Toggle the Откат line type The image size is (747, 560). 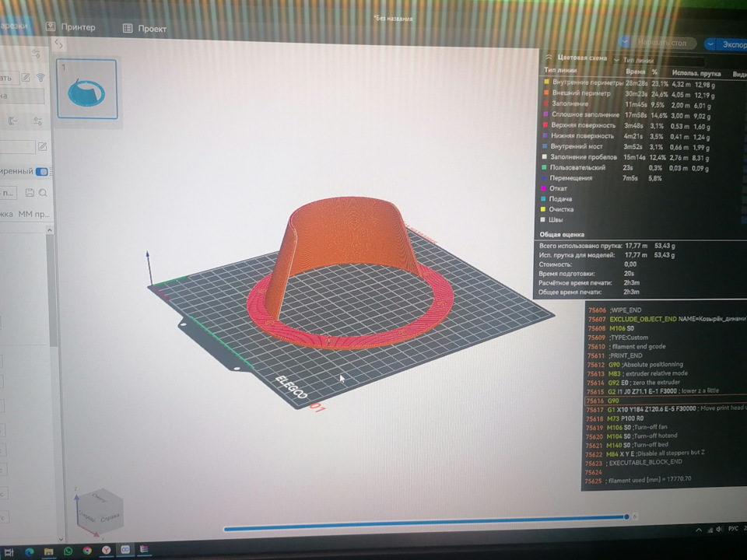point(554,188)
